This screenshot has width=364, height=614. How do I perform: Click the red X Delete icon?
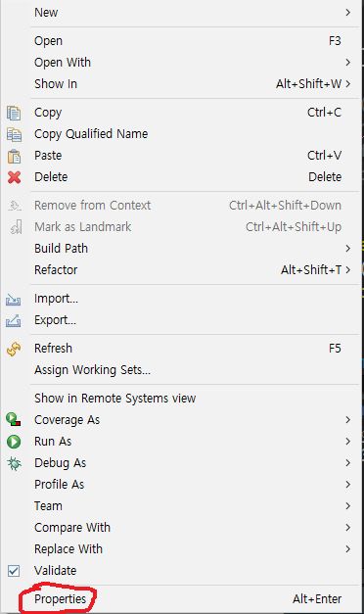click(x=14, y=177)
